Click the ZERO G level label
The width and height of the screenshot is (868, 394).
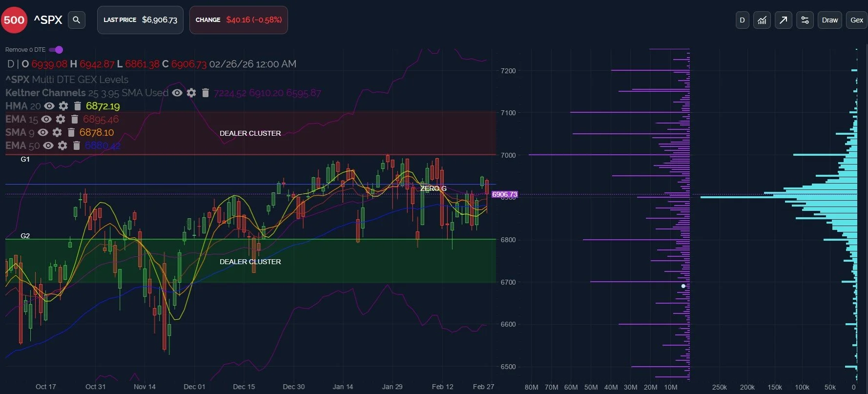[x=434, y=188]
